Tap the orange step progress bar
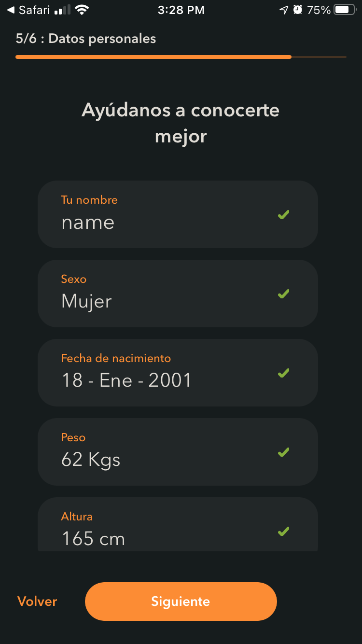 [x=153, y=57]
